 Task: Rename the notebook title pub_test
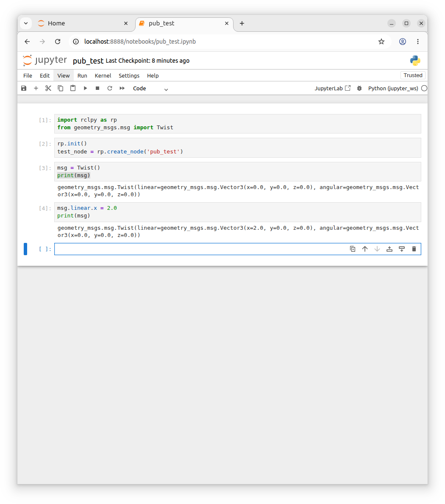click(88, 61)
